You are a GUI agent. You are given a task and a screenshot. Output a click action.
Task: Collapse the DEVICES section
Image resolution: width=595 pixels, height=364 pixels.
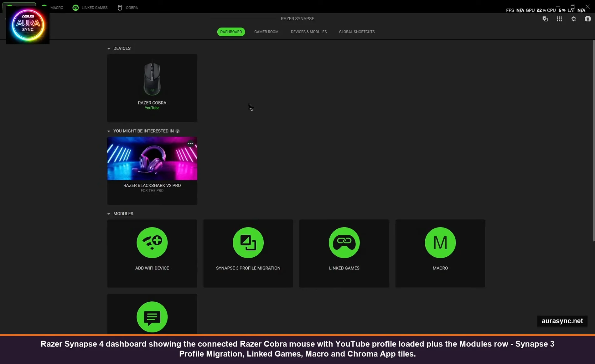109,48
